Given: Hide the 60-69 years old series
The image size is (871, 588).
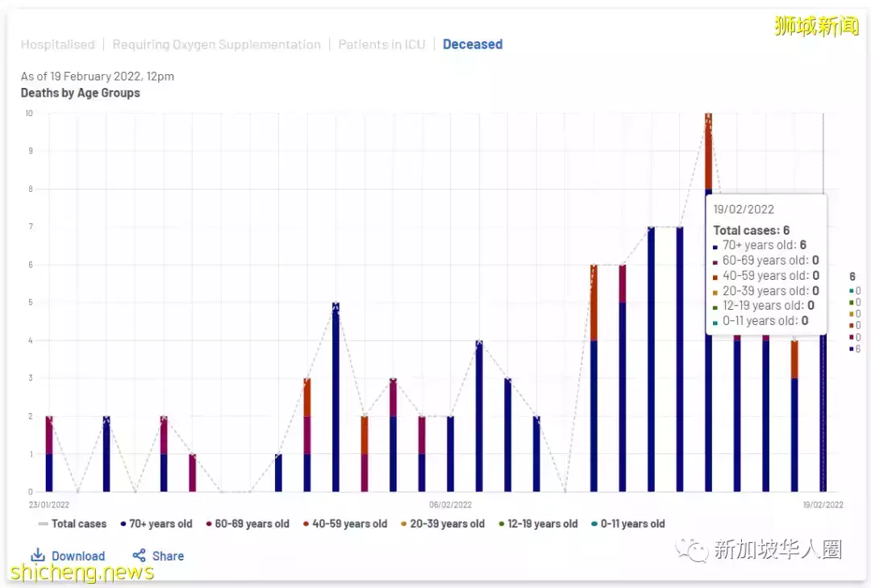Looking at the screenshot, I should 248,523.
